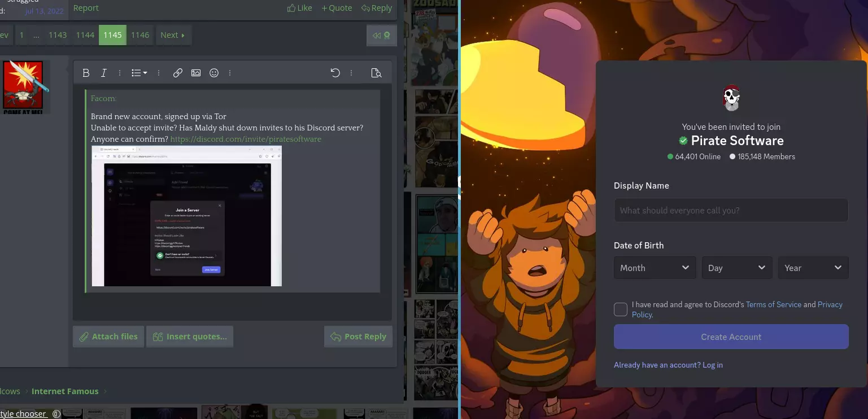
Task: Open more text options after the italic icon
Action: [120, 73]
